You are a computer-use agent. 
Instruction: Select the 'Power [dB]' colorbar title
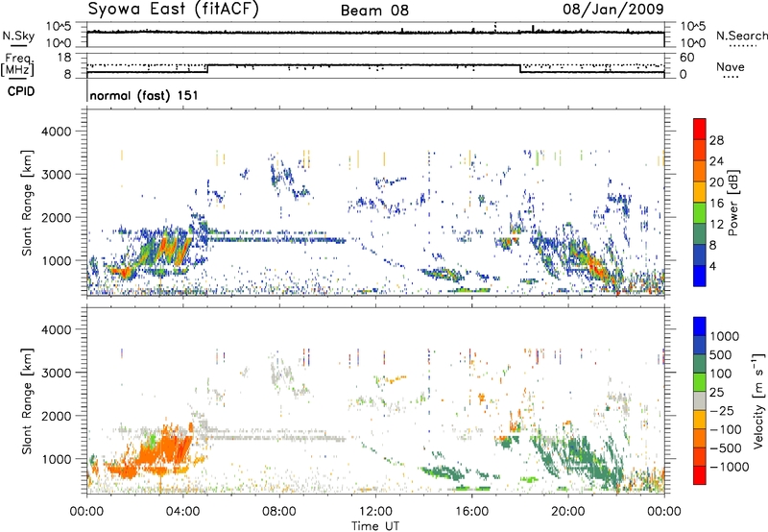(732, 203)
